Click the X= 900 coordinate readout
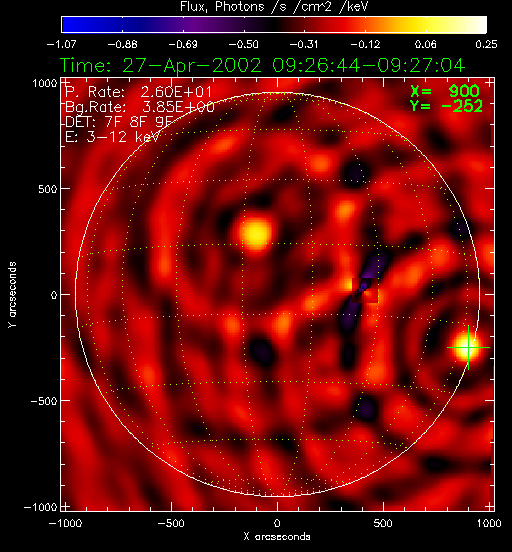Screen dimensions: 512x552 pos(445,91)
